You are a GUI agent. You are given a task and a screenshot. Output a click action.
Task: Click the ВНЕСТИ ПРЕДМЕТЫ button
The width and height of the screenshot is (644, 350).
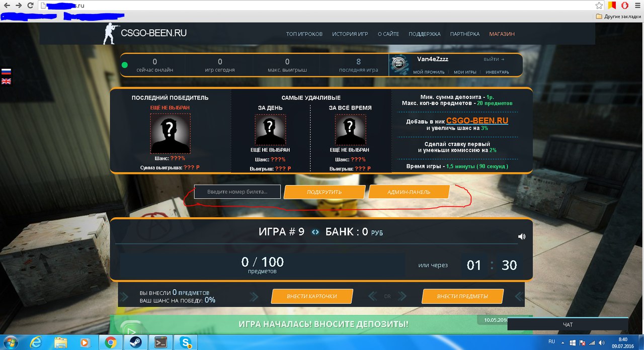pos(462,296)
